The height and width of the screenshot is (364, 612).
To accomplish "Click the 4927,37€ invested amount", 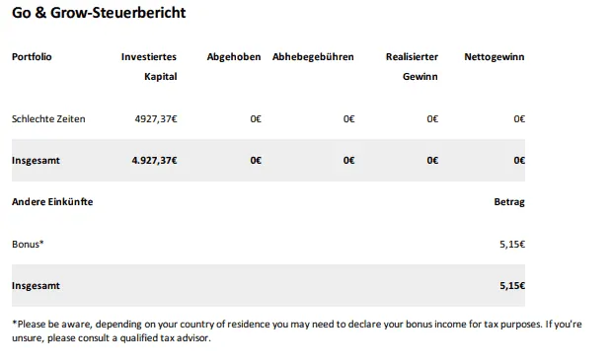I will point(156,119).
